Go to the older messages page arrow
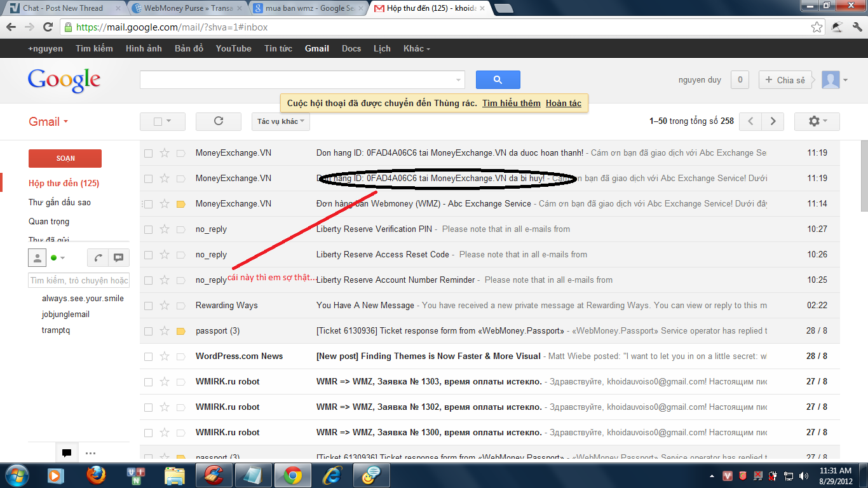This screenshot has width=868, height=488. click(773, 121)
